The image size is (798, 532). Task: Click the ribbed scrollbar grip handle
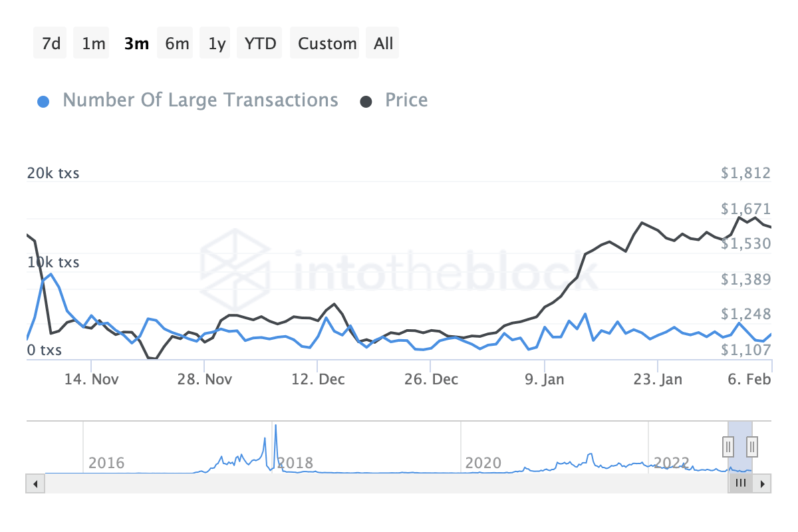[x=741, y=483]
